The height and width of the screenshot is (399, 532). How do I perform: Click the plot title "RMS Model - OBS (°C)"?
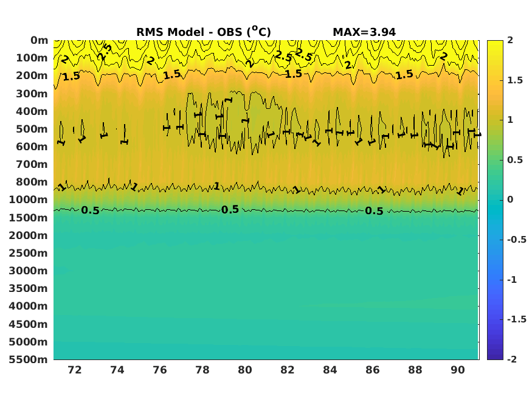tap(204, 32)
